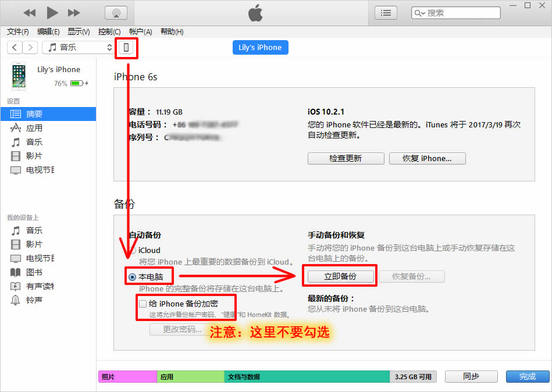
Task: Open the list view icon near search
Action: point(386,12)
